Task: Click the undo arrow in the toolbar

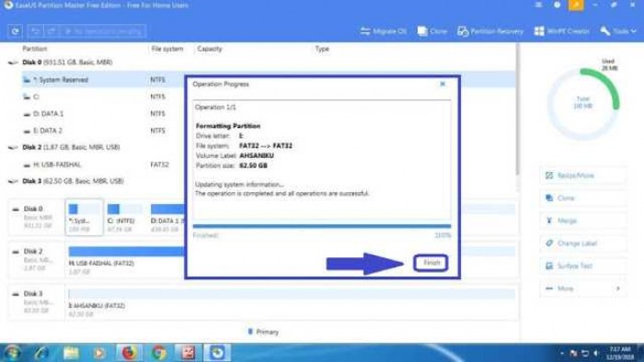Action: 36,31
